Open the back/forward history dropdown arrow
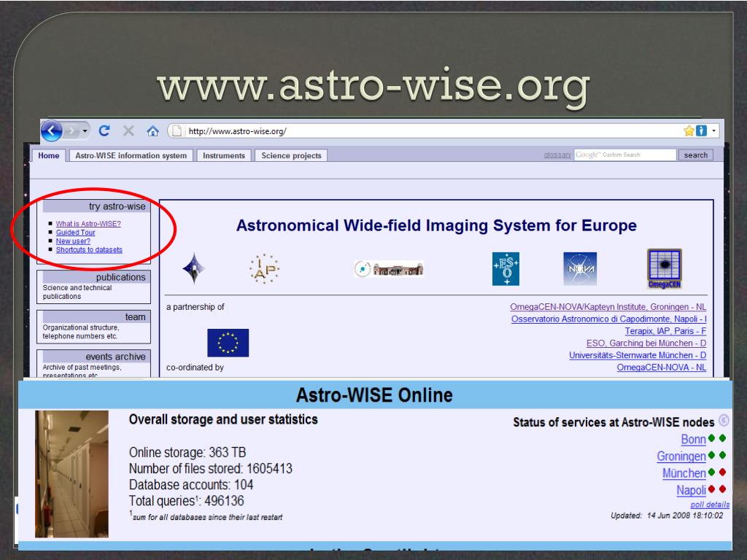Image resolution: width=747 pixels, height=560 pixels. (x=85, y=131)
